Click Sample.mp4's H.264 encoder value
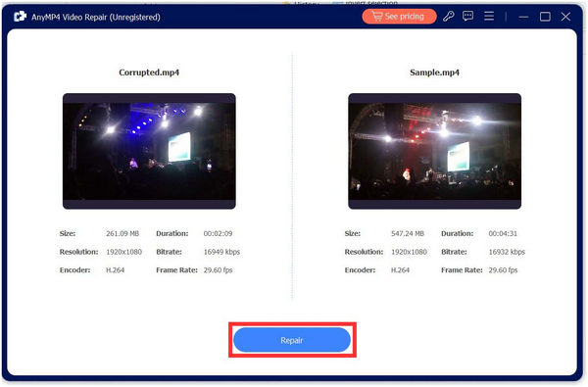This screenshot has width=588, height=387. click(400, 270)
